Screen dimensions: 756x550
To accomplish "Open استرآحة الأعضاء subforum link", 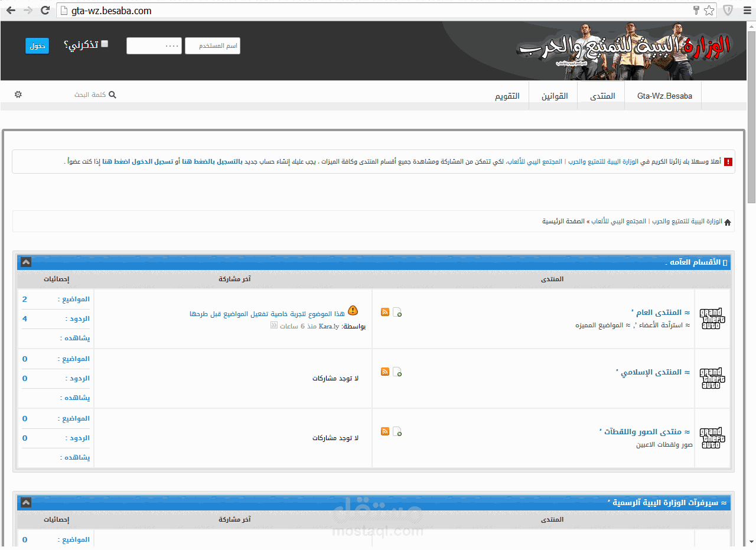I will click(x=664, y=325).
